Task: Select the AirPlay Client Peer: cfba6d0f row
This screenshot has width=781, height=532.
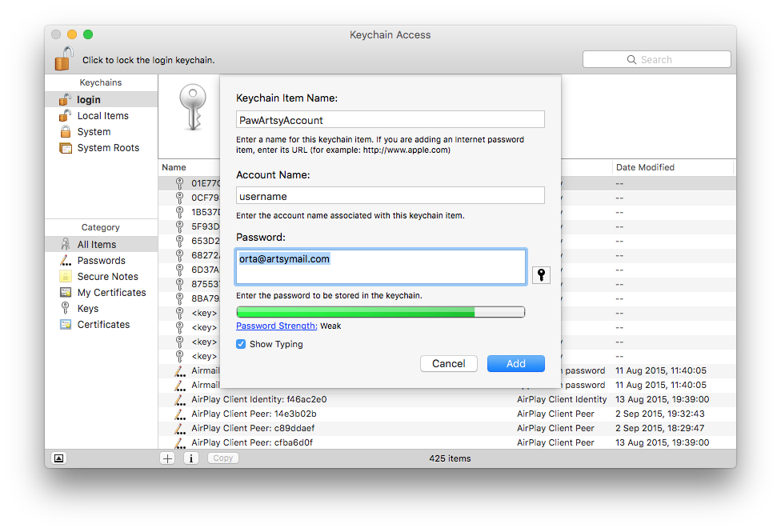Action: point(447,442)
